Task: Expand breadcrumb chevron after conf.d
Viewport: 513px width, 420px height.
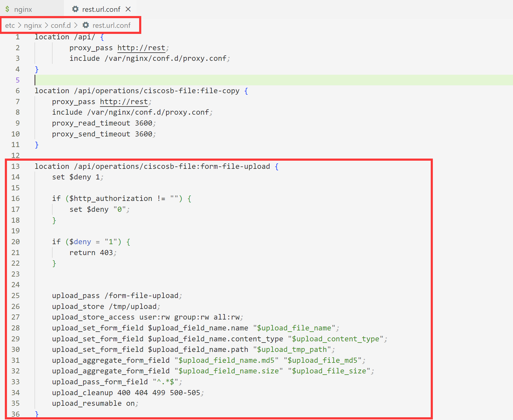Action: coord(76,25)
